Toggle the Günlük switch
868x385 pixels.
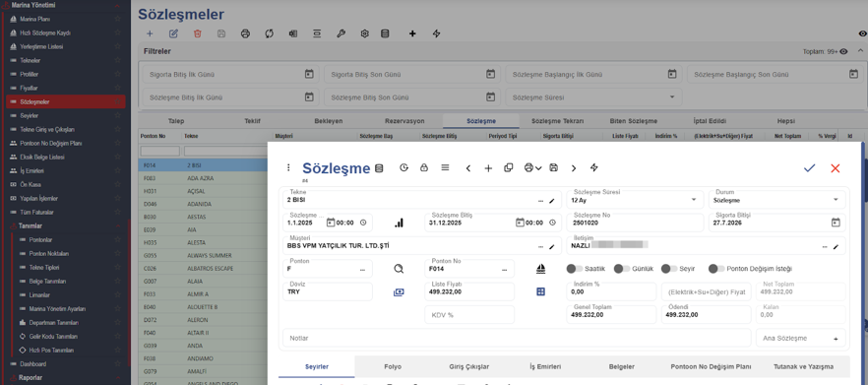click(622, 269)
